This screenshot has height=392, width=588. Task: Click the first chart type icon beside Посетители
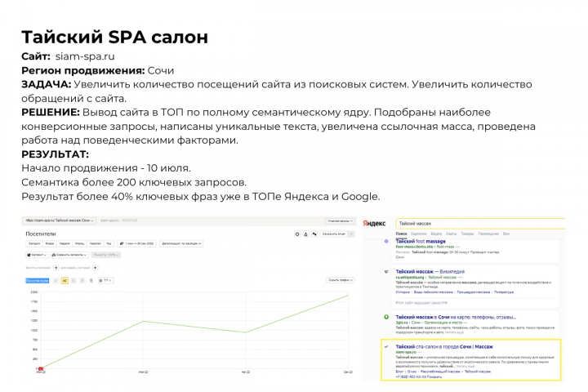56,281
